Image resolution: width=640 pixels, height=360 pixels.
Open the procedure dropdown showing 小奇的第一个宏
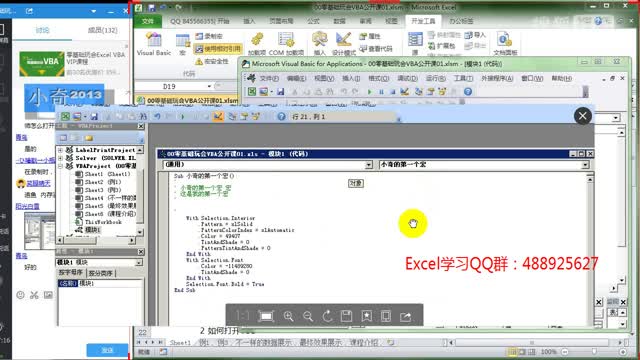(484, 164)
